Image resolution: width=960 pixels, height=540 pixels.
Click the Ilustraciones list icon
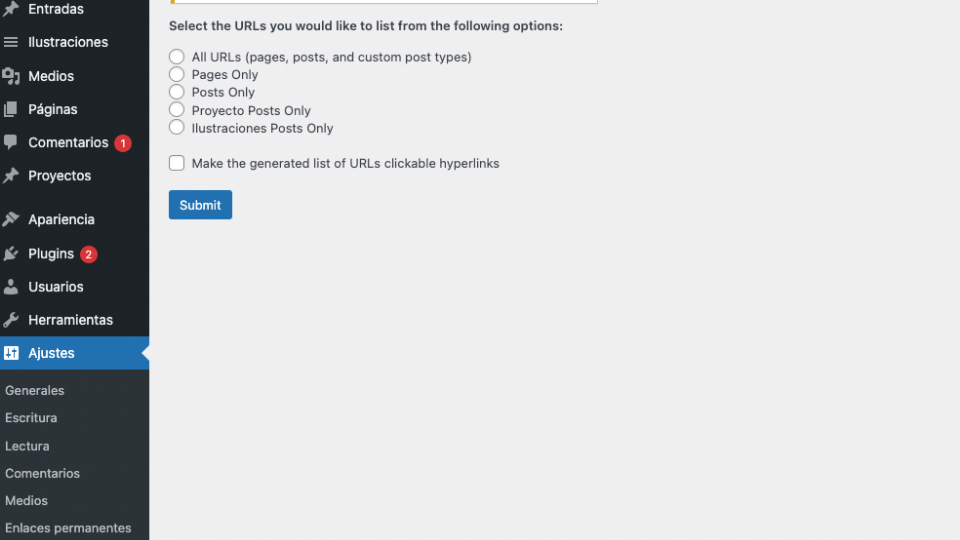pos(10,42)
